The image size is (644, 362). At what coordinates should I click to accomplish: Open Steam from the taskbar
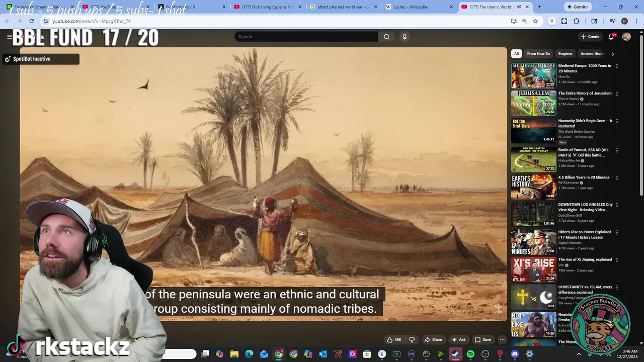pos(456,354)
